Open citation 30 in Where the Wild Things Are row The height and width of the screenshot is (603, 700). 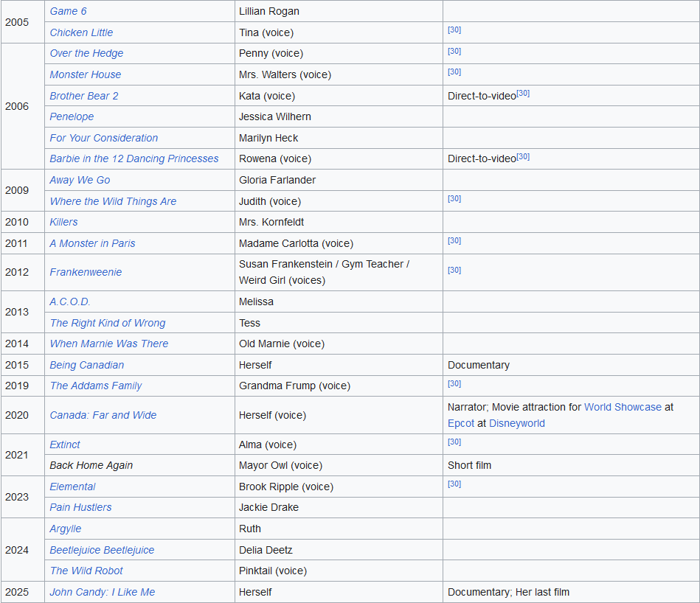(x=454, y=198)
